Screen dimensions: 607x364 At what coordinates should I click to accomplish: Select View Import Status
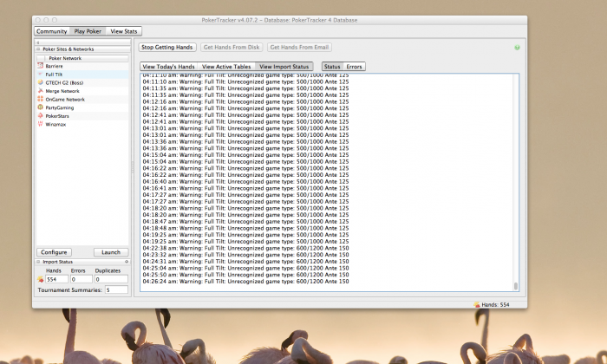click(284, 67)
